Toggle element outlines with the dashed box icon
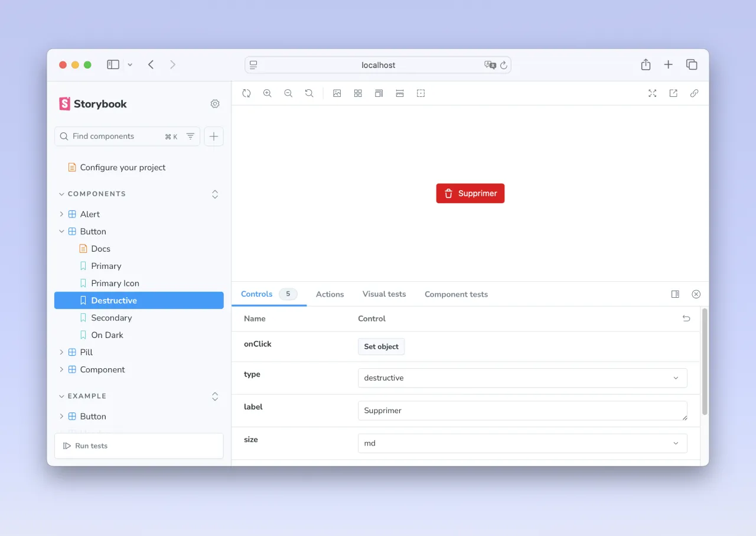756x536 pixels. (421, 93)
